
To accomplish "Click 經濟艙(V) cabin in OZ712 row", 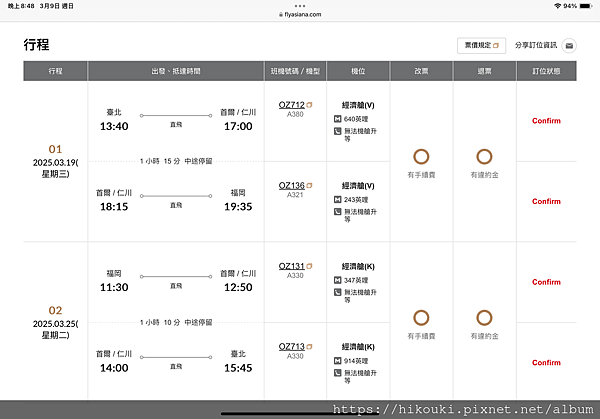I will point(358,105).
